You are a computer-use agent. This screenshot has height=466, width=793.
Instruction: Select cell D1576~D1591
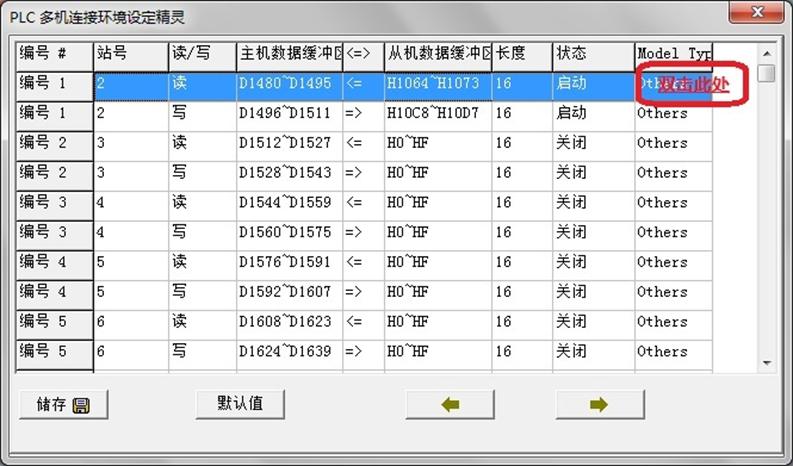point(289,266)
